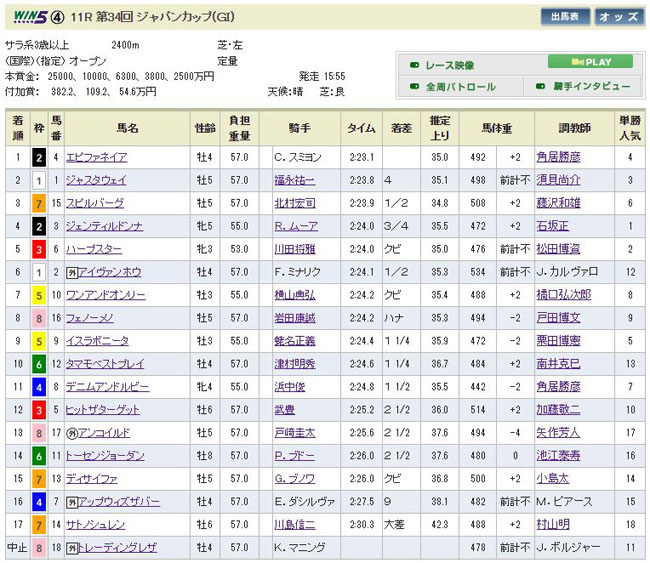This screenshot has width=650, height=563.
Task: Click orange frame 7 box for スピルバーグ
Action: (38, 203)
